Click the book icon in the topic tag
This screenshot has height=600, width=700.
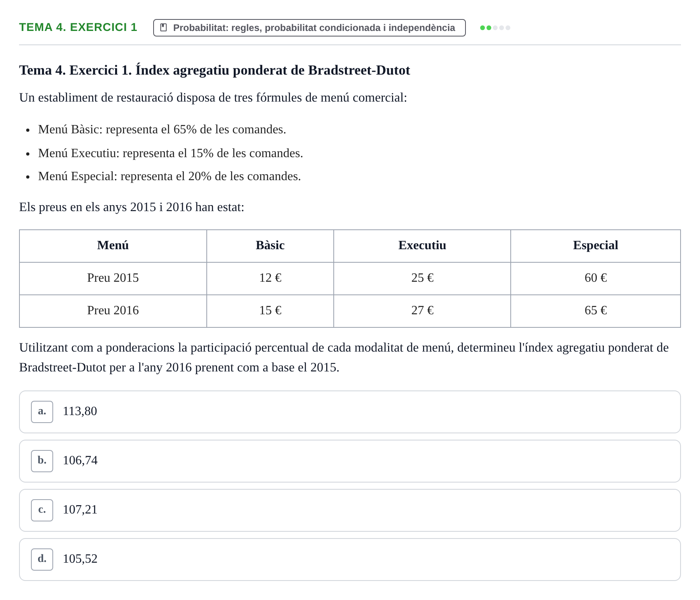coord(163,27)
